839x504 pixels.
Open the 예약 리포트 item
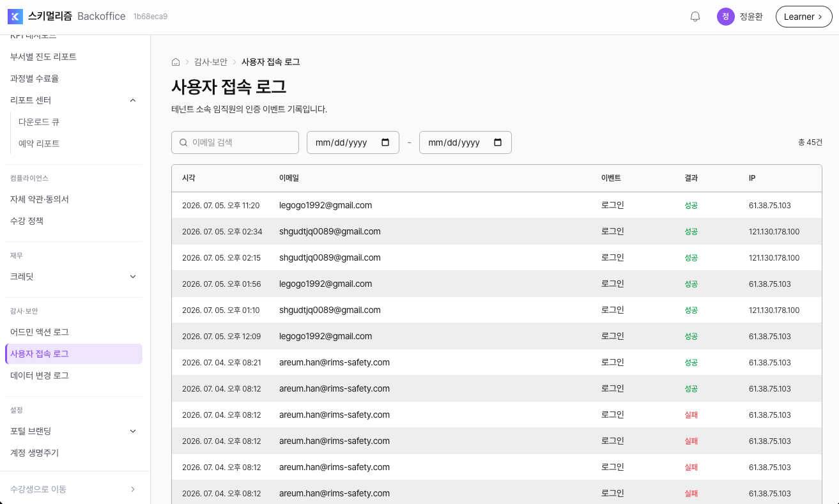pyautogui.click(x=39, y=144)
